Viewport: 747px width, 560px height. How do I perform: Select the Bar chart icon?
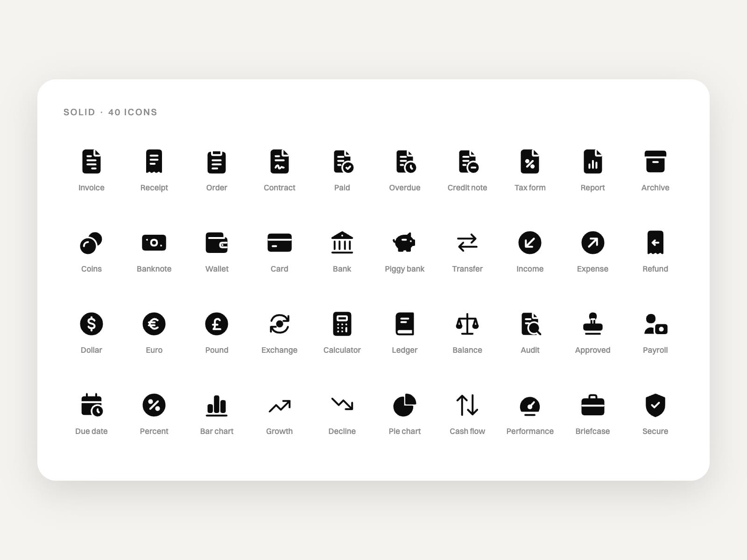pyautogui.click(x=217, y=406)
